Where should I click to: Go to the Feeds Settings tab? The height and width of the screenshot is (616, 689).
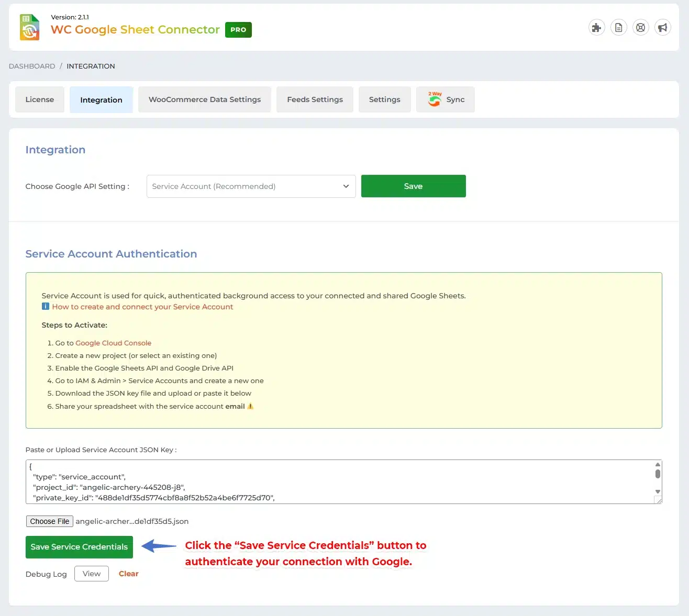point(315,99)
